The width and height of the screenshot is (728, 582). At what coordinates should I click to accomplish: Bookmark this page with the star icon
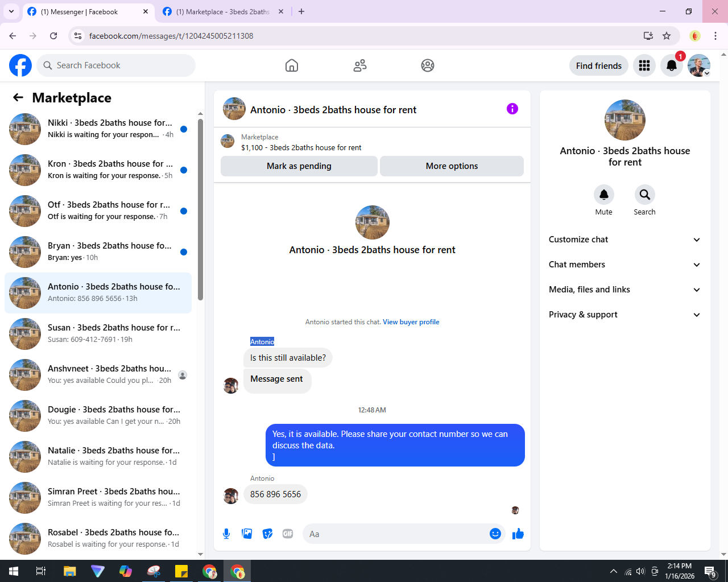[667, 36]
